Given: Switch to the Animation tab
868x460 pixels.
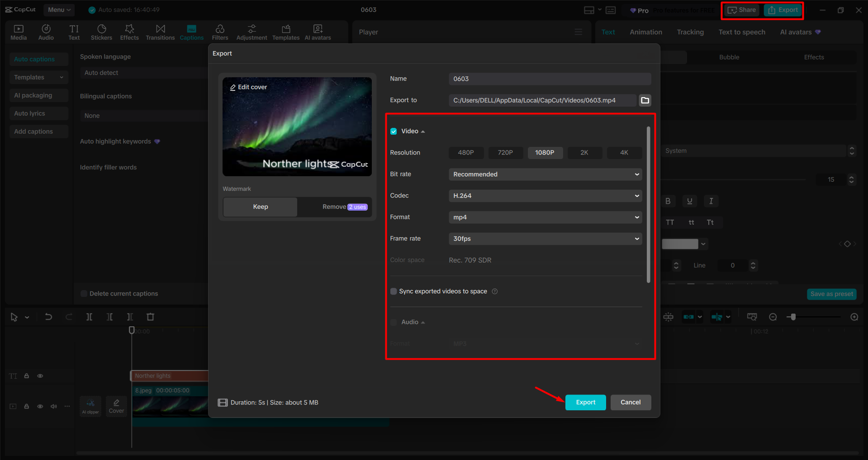Looking at the screenshot, I should (645, 32).
